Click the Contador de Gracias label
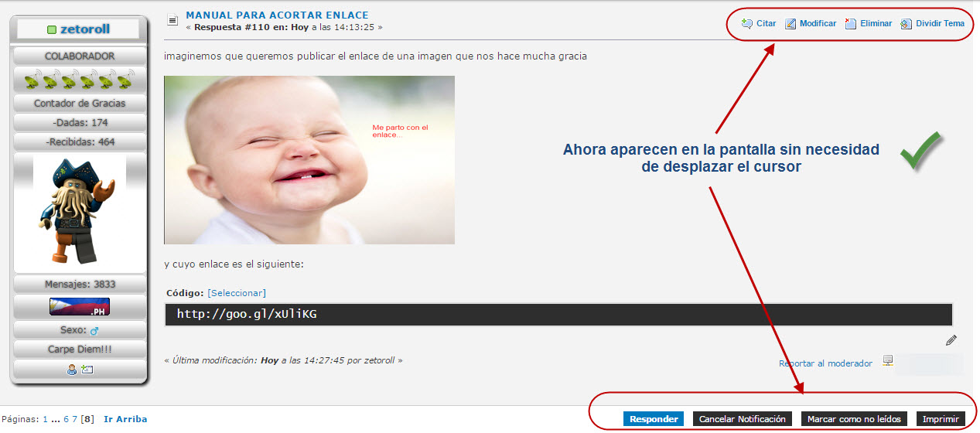Screen dimensions: 980x433 click(80, 104)
